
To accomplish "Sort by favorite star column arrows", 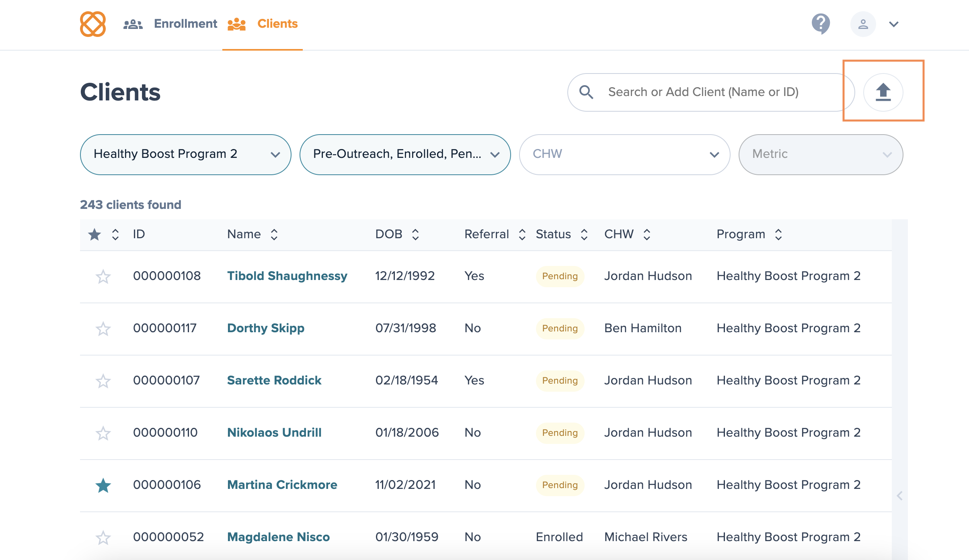I will pyautogui.click(x=115, y=234).
